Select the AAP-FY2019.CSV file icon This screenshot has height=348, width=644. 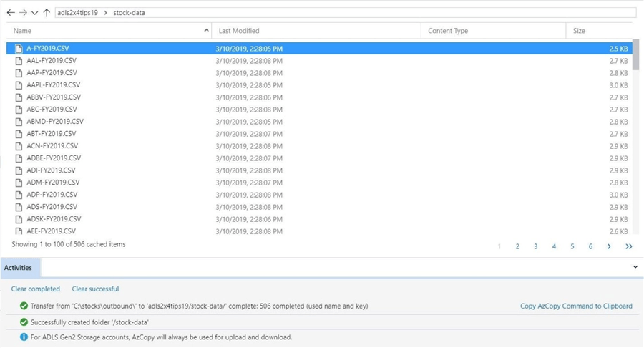click(x=19, y=73)
